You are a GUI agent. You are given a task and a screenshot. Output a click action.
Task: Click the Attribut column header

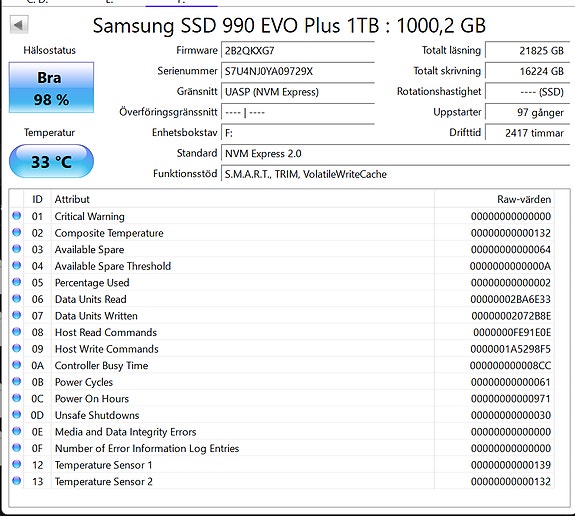pos(243,199)
